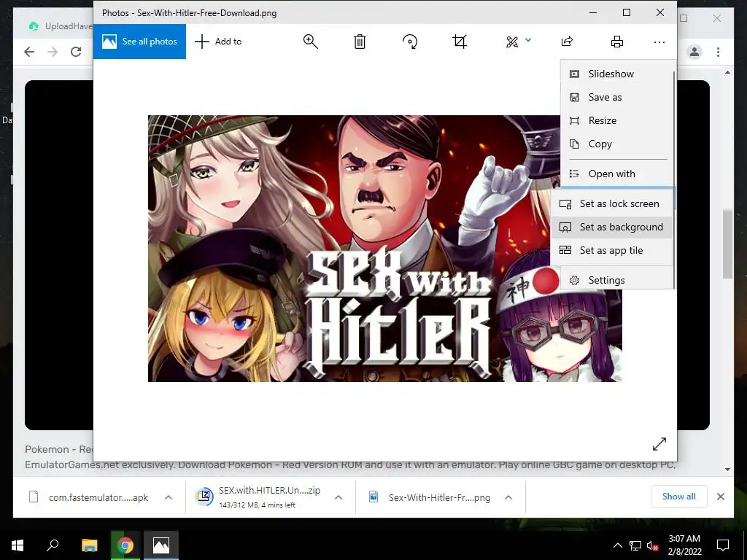The height and width of the screenshot is (560, 747).
Task: Open File Explorer from the taskbar
Action: click(89, 545)
